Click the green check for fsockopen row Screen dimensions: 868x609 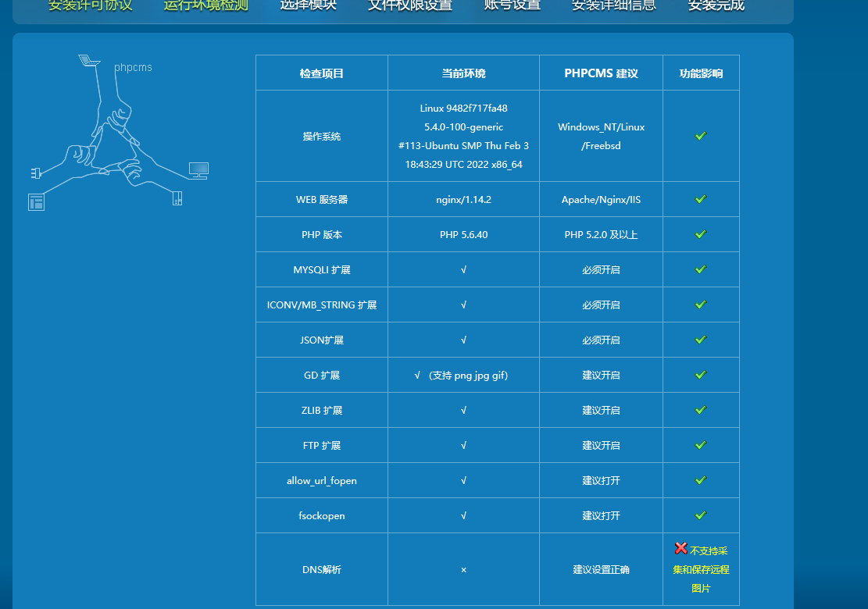coord(701,515)
